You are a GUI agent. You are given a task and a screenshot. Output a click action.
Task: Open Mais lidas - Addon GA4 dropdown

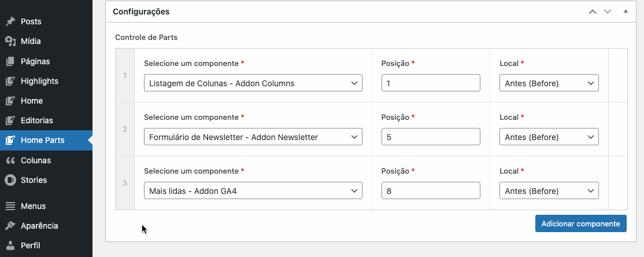(253, 191)
